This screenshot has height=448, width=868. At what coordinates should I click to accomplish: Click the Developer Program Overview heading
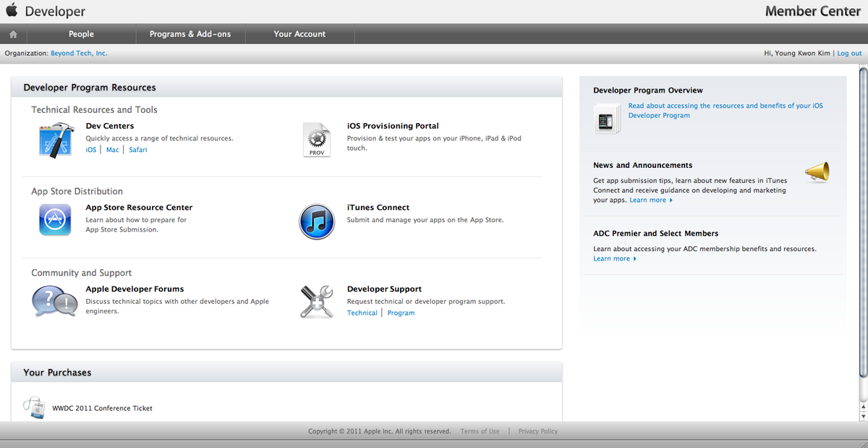click(648, 90)
